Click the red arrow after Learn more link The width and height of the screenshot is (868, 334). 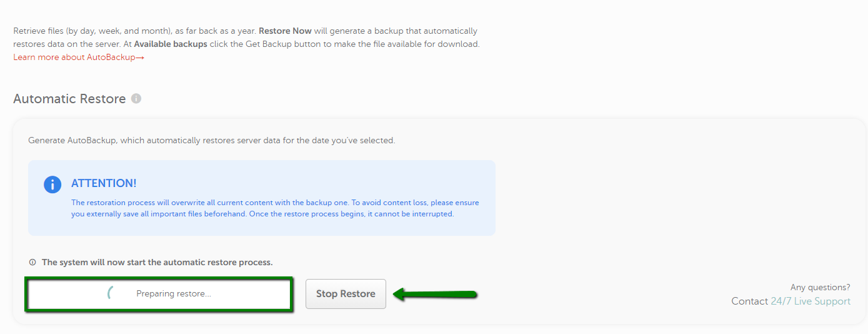[140, 58]
